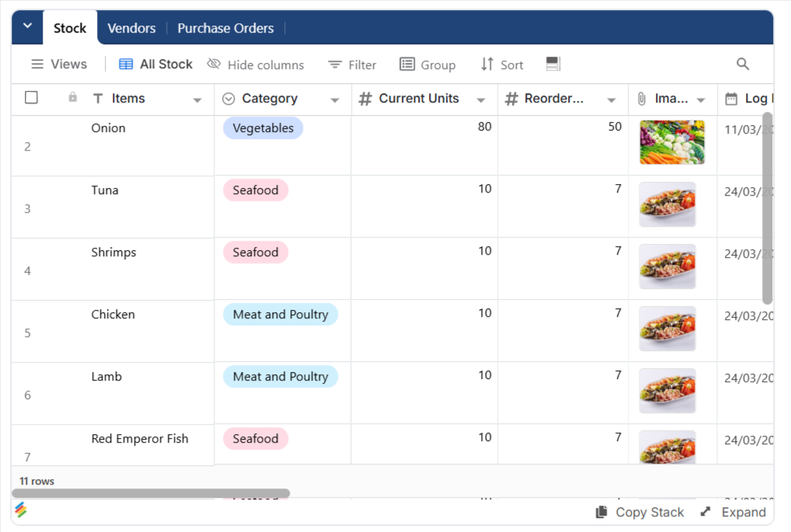Click Chicken's Meat and Poultry tag
The height and width of the screenshot is (532, 791).
[x=281, y=315]
